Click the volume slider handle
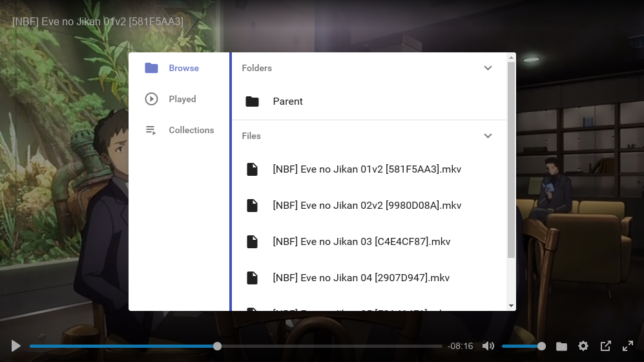 (541, 346)
